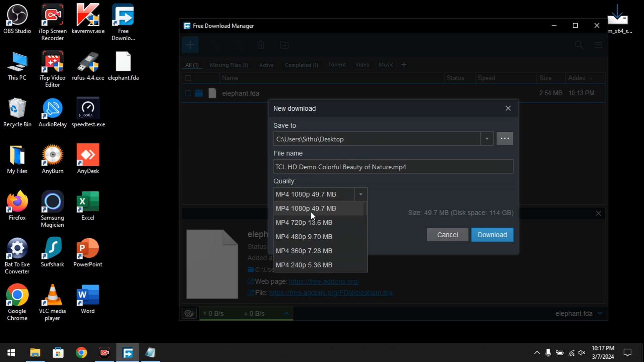Expand the Save to path dropdown
This screenshot has width=644, height=362.
[x=487, y=139]
